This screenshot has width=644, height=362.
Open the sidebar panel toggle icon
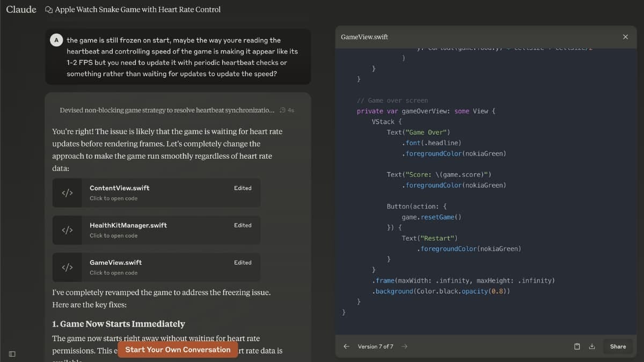(12, 353)
